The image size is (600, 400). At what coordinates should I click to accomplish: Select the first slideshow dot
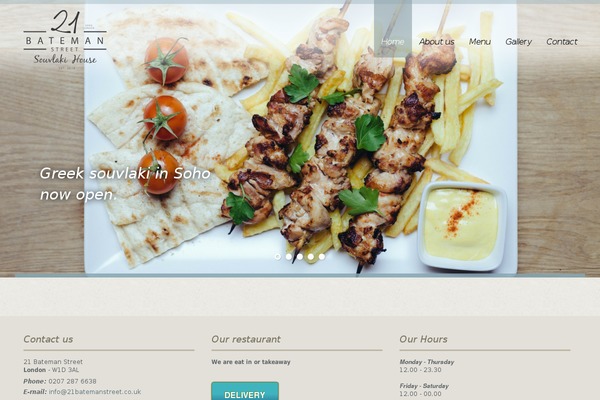click(278, 257)
